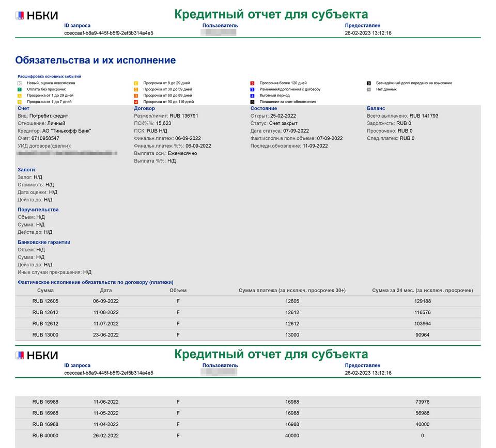Click the black 'Безнадёжный долг' legend icon
The width and height of the screenshot is (496, 448).
[368, 83]
